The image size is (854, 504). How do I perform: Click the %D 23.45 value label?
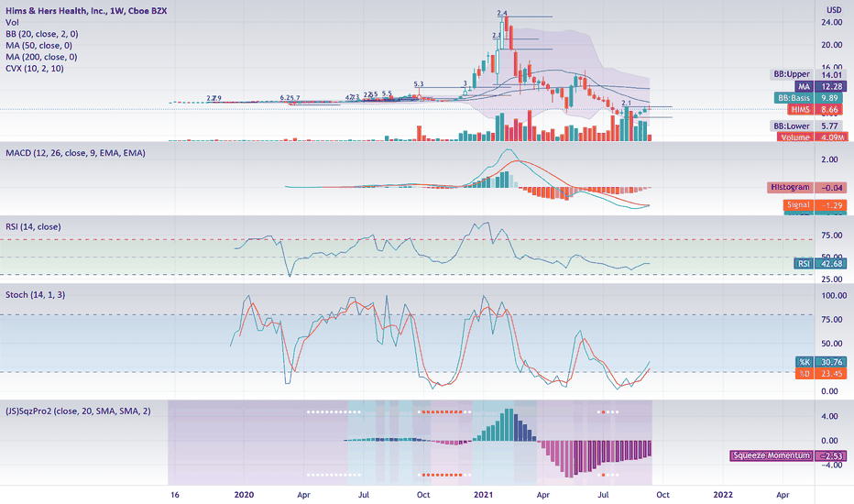click(821, 374)
